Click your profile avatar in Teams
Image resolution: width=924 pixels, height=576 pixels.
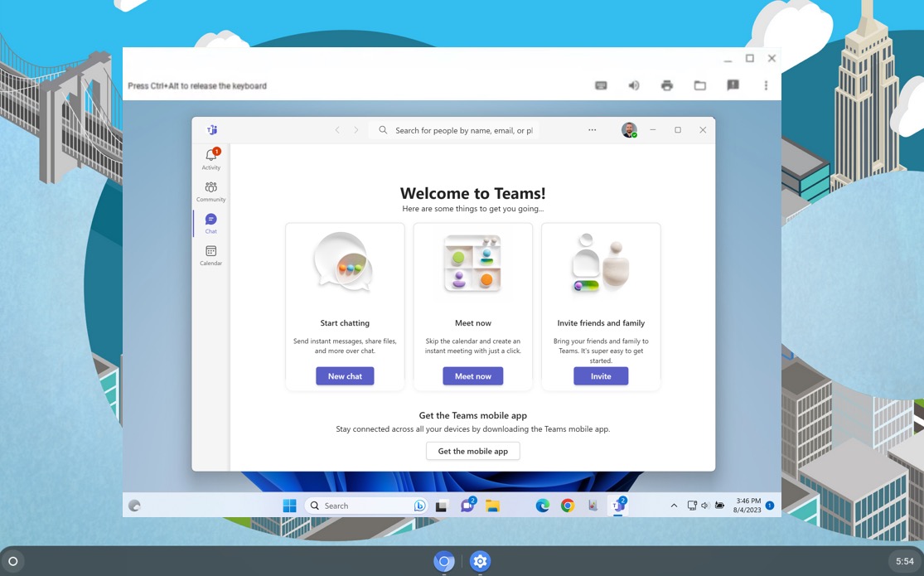pos(628,129)
